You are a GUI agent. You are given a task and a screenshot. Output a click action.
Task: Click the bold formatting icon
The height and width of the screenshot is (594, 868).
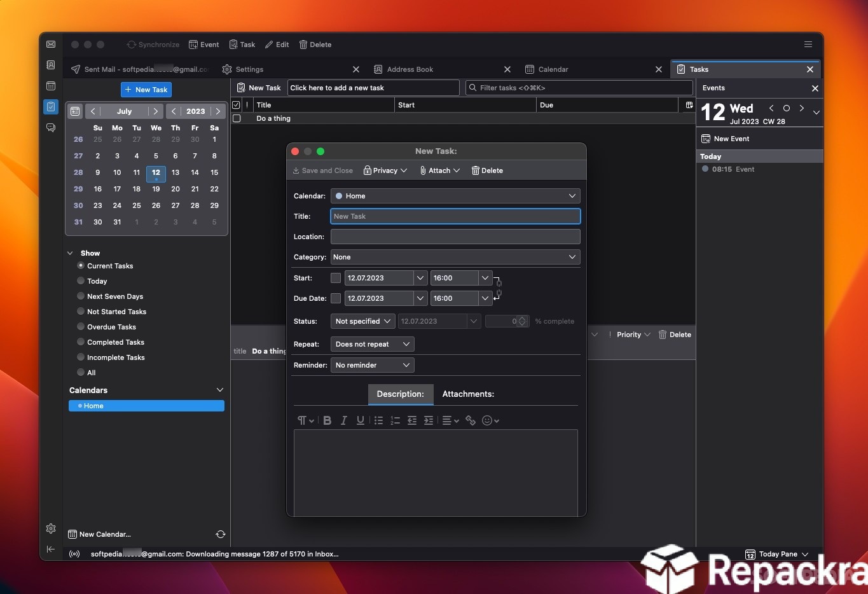click(327, 420)
